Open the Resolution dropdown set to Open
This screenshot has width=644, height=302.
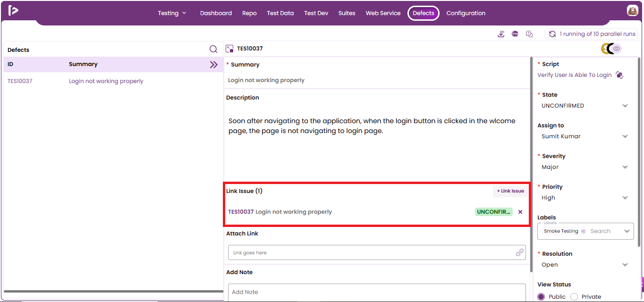tap(585, 265)
